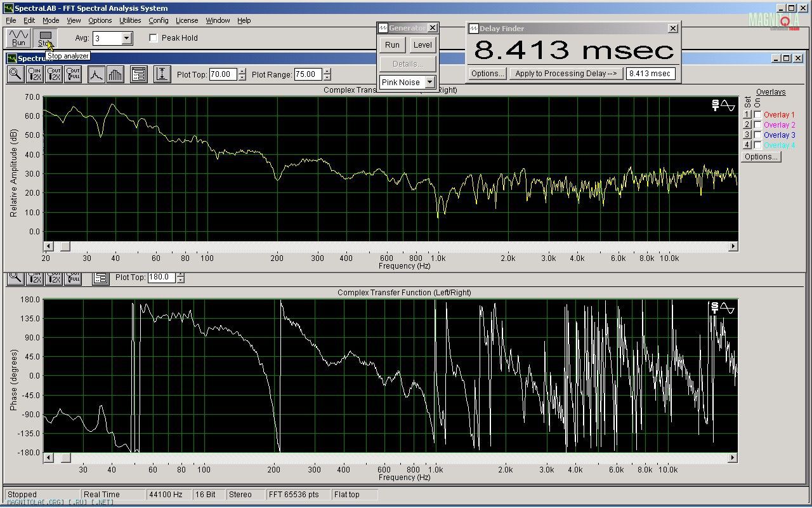
Task: Set overlay number 2 button
Action: [x=747, y=125]
